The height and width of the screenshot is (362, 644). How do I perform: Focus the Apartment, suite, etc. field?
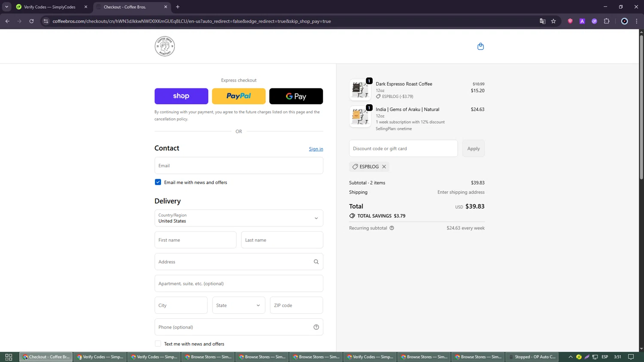point(239,284)
